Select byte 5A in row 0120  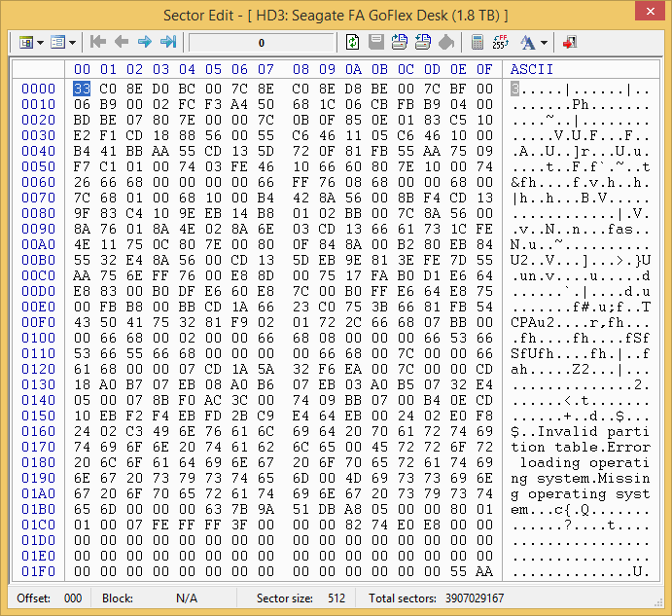click(x=265, y=369)
